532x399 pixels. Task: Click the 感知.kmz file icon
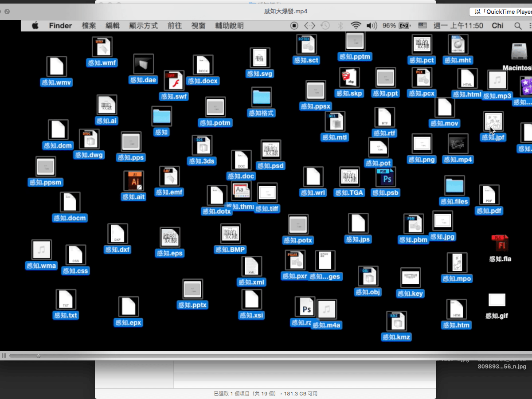[396, 321]
